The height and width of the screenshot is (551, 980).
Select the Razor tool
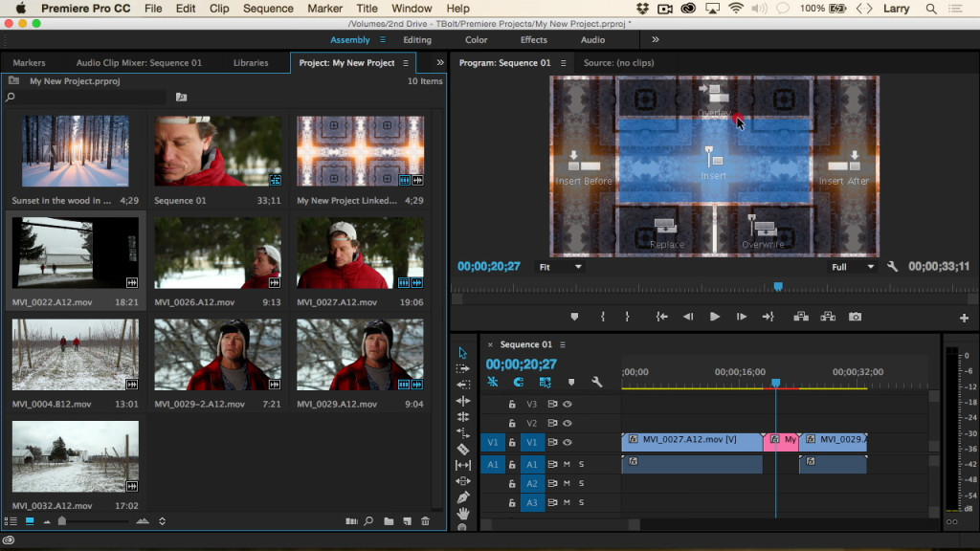(463, 449)
